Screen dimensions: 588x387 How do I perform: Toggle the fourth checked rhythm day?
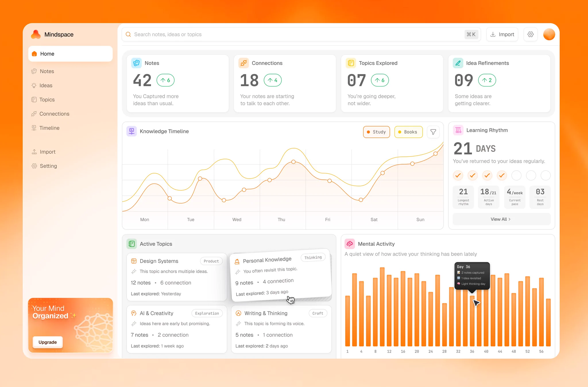502,175
